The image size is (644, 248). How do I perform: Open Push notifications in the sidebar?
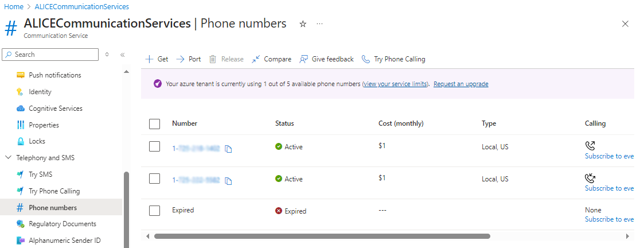coord(55,75)
